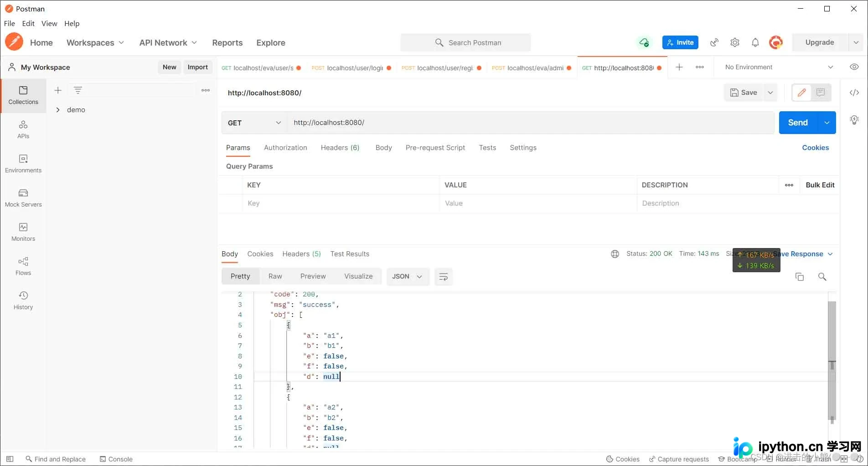Open the Upgrade dropdown arrow
Screen dimensions: 868x466
856,42
